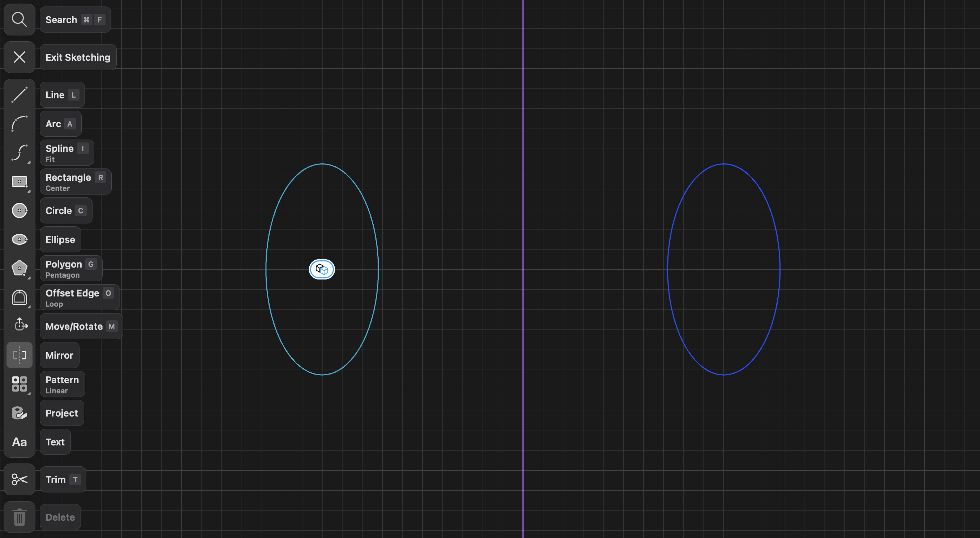This screenshot has height=538, width=980.
Task: Click the Move/Rotate M label
Action: tap(81, 326)
